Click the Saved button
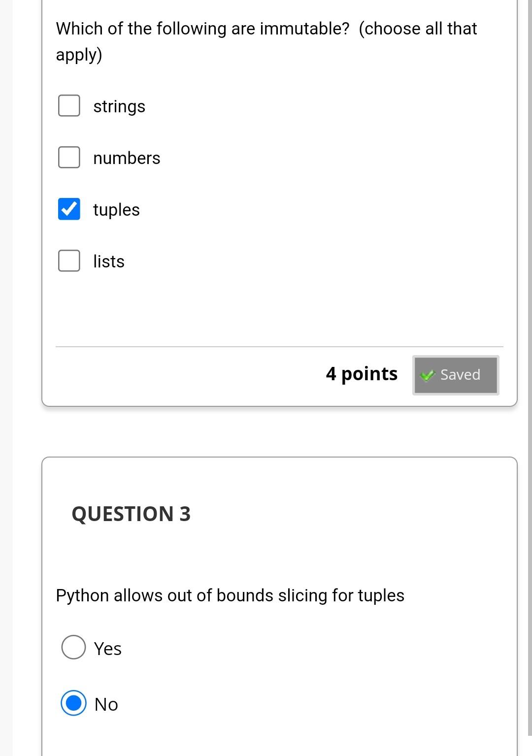Screen dimensions: 532x756 click(x=456, y=375)
